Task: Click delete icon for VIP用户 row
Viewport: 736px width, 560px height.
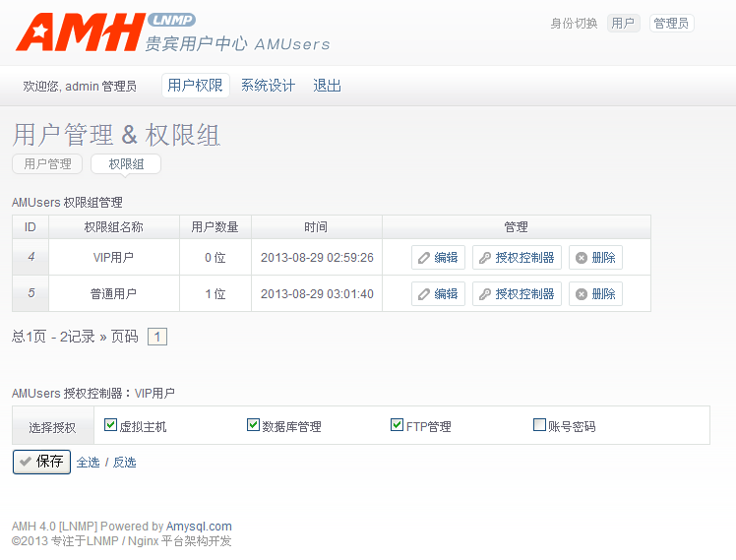Action: tap(582, 258)
